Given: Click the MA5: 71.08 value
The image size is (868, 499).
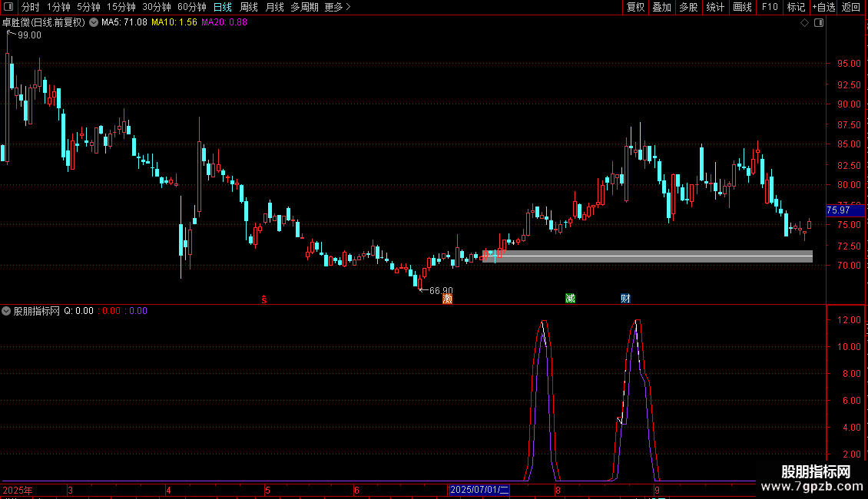Looking at the screenshot, I should (124, 22).
